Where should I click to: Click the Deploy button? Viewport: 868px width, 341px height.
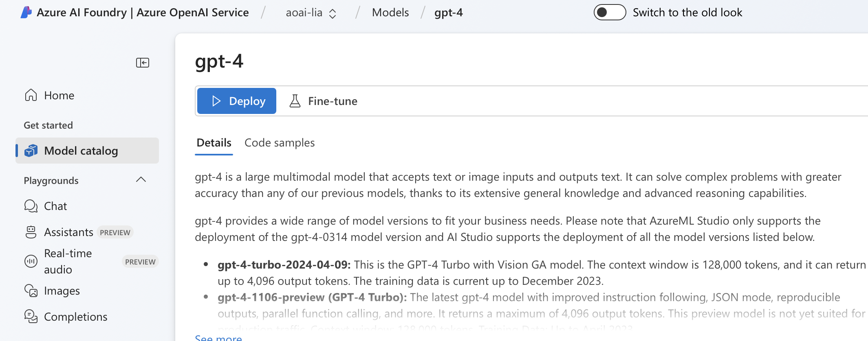237,101
